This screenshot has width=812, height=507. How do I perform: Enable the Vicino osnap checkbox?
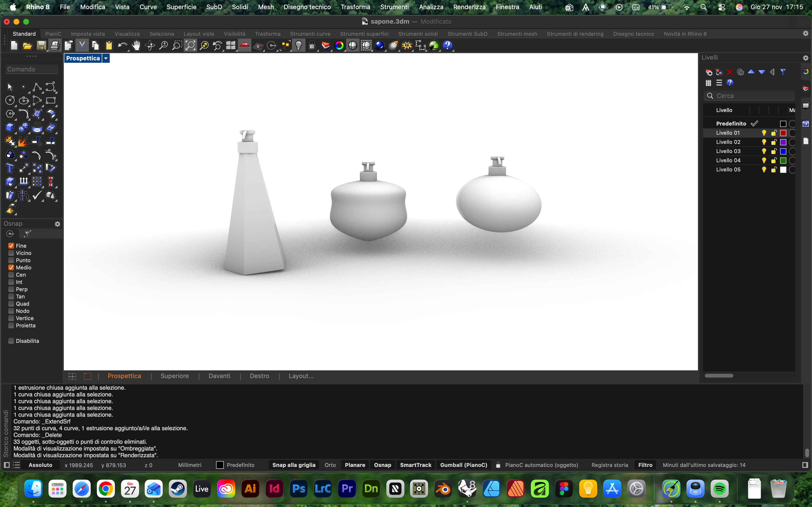click(11, 253)
